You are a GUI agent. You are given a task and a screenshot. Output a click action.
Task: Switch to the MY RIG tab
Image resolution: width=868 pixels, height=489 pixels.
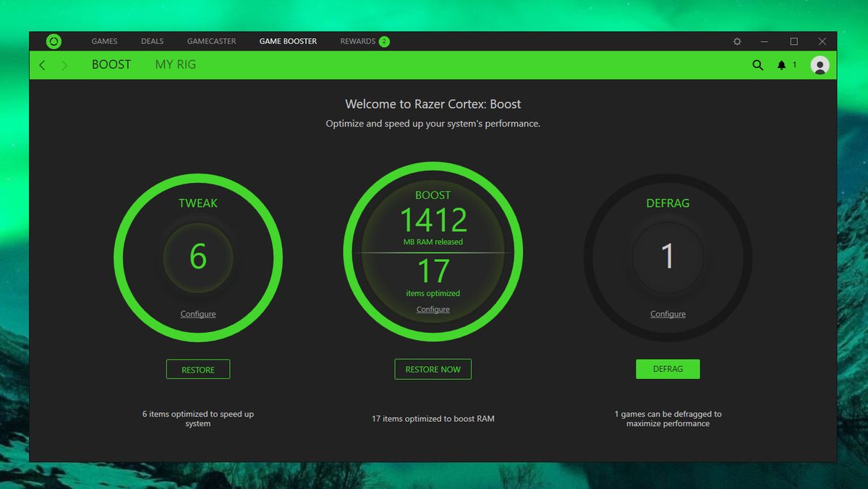(175, 64)
